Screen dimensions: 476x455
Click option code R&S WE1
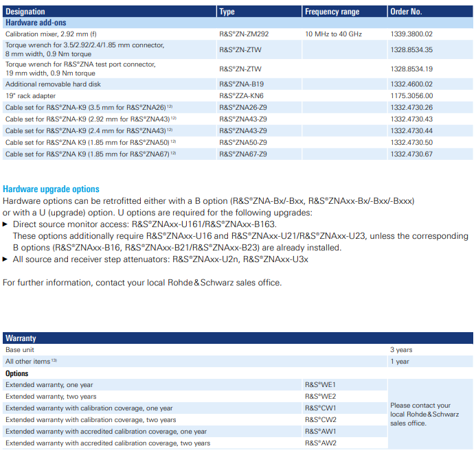click(x=320, y=385)
